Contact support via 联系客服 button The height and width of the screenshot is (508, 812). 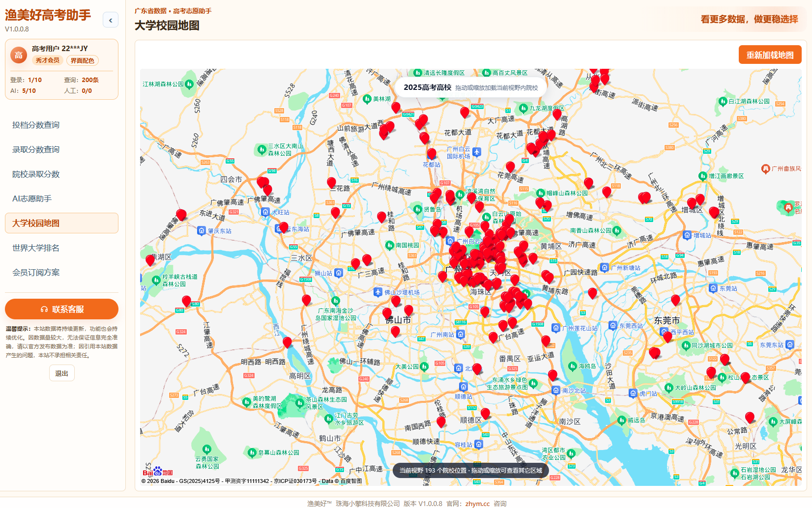pyautogui.click(x=61, y=309)
